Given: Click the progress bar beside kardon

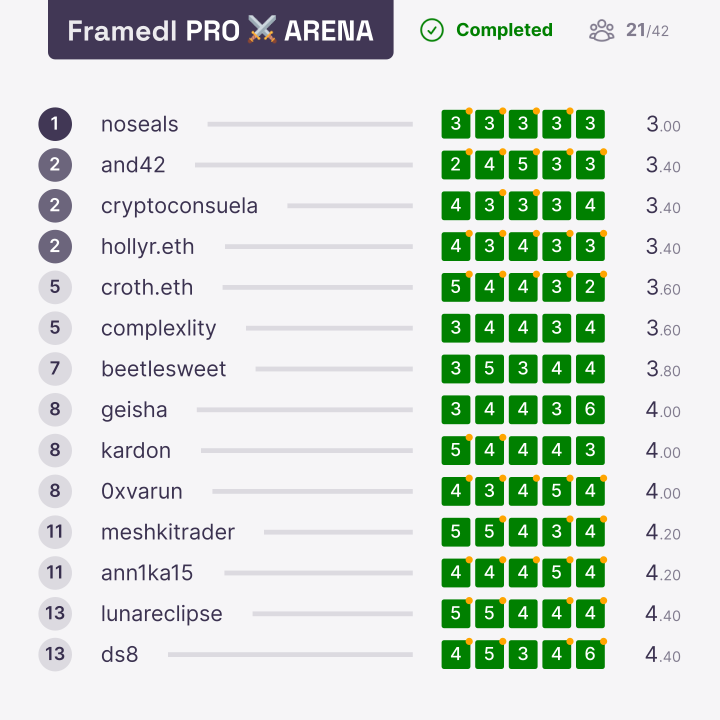Looking at the screenshot, I should pyautogui.click(x=307, y=450).
